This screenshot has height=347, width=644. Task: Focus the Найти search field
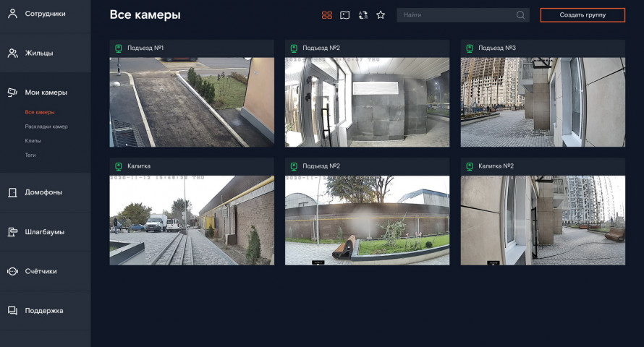pyautogui.click(x=463, y=15)
